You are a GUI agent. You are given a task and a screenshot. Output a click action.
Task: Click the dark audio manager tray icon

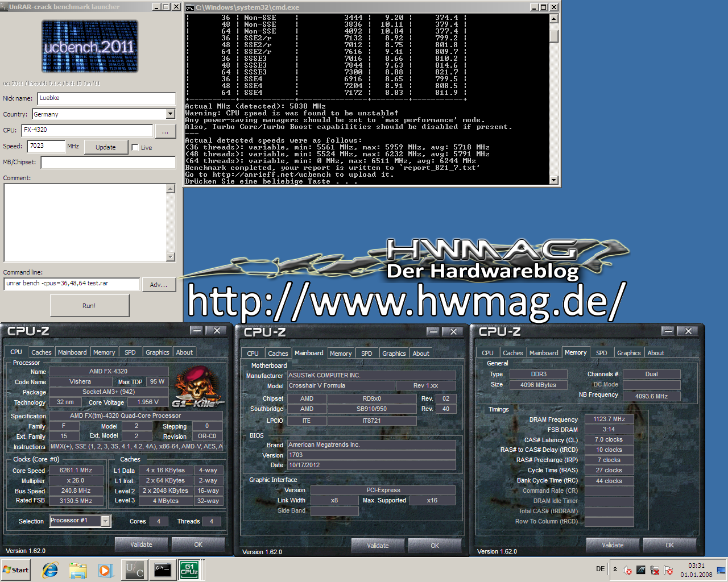pyautogui.click(x=641, y=570)
